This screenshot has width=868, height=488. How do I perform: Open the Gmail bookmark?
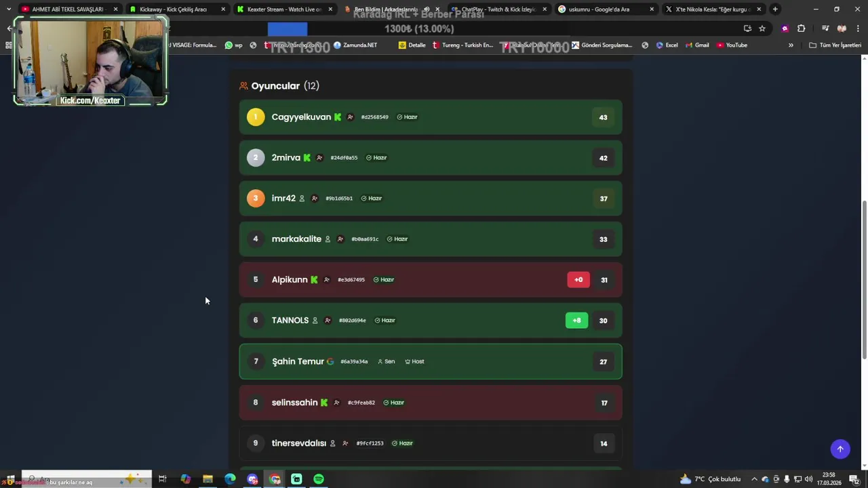(697, 45)
